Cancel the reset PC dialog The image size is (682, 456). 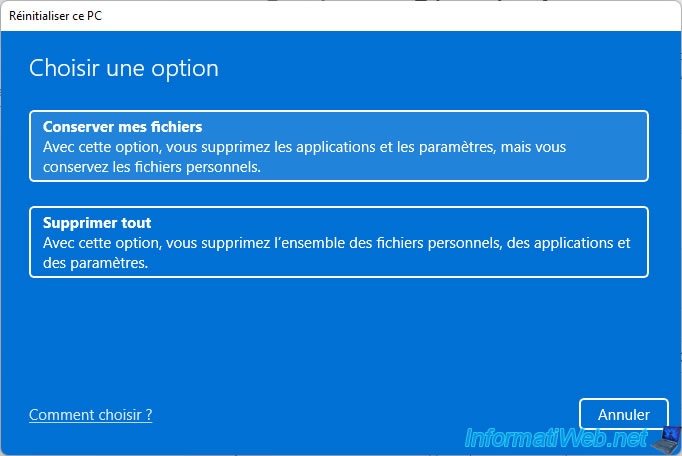[624, 414]
